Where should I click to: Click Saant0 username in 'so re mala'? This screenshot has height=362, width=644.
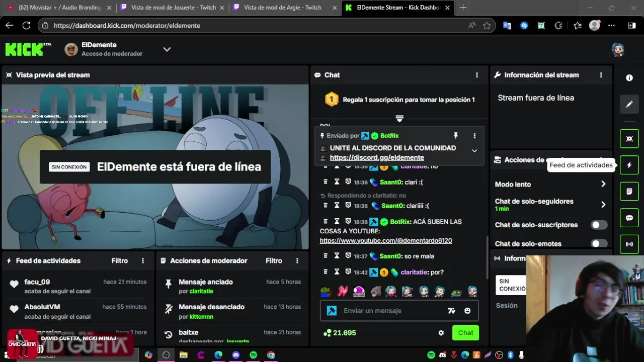coord(390,256)
